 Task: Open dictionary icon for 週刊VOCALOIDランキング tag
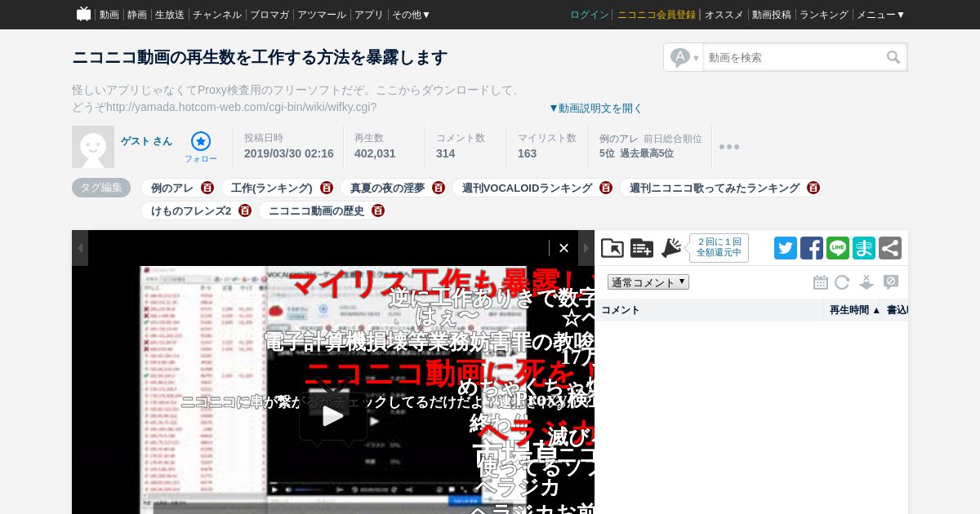pos(606,188)
